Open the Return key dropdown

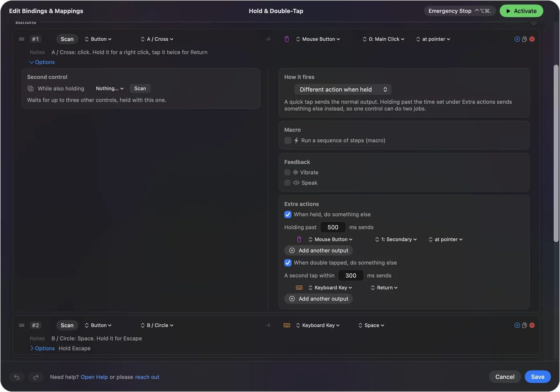point(384,288)
